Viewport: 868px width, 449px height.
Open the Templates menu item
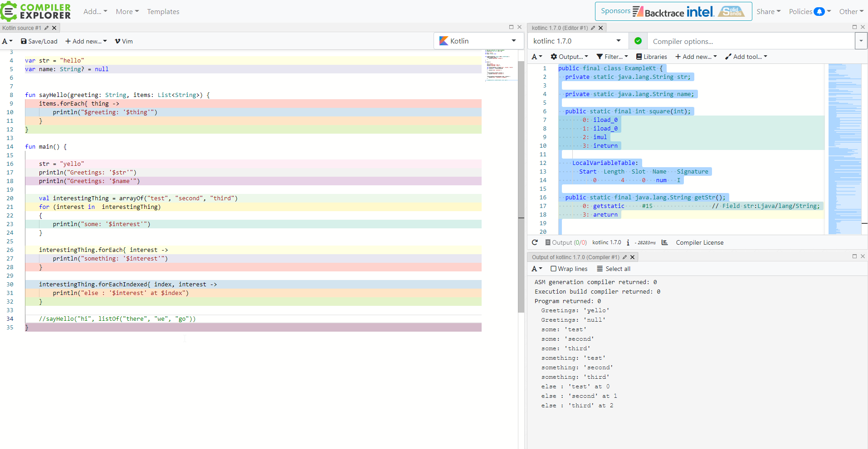163,12
